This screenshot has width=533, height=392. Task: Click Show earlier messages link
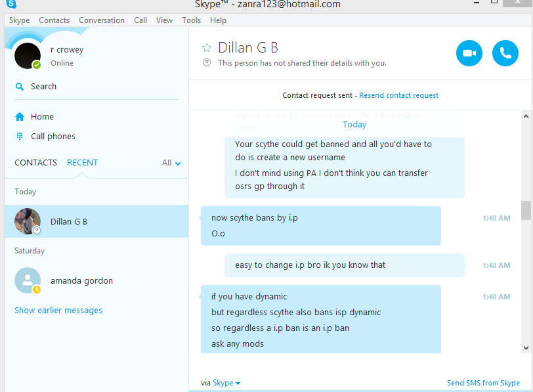[x=58, y=311]
